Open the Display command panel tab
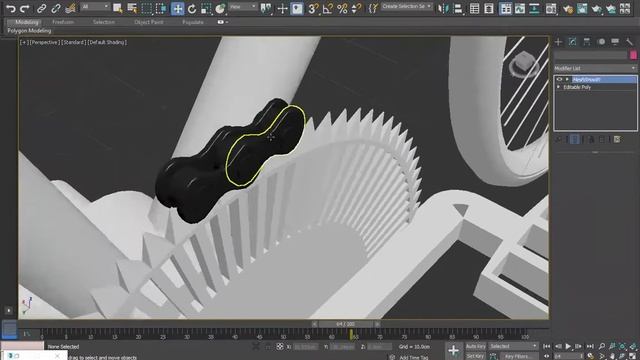This screenshot has width=640, height=360. (x=615, y=42)
